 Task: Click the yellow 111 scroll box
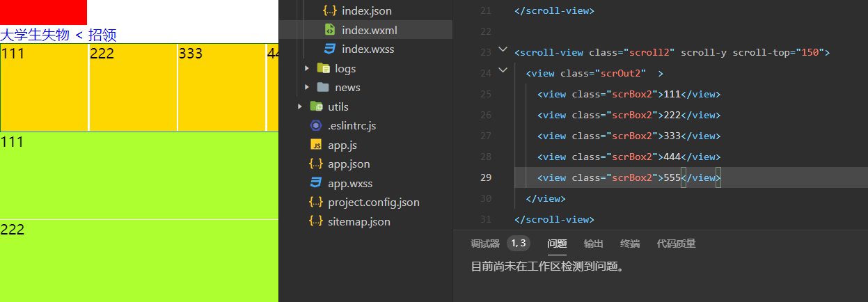point(45,87)
